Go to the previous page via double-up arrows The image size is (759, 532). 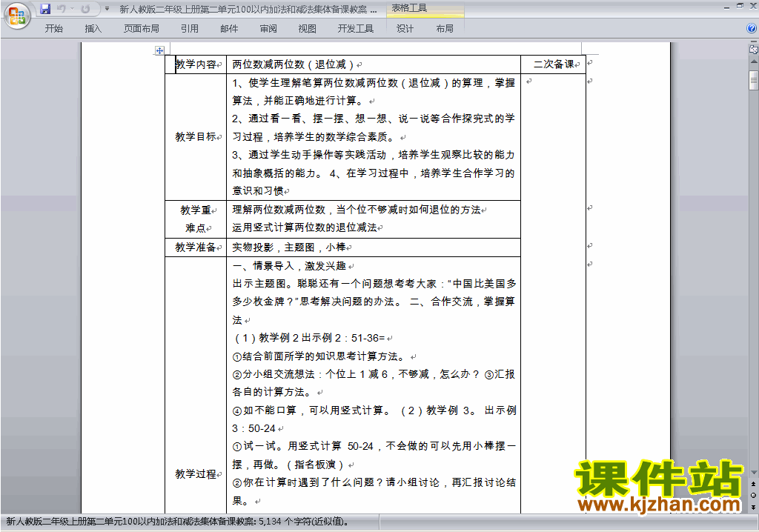point(753,484)
